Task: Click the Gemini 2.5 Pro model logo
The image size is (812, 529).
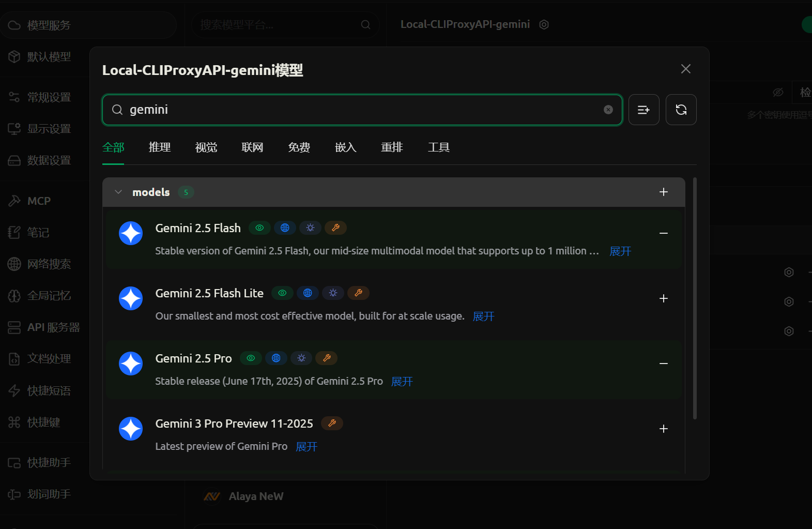Action: (131, 364)
